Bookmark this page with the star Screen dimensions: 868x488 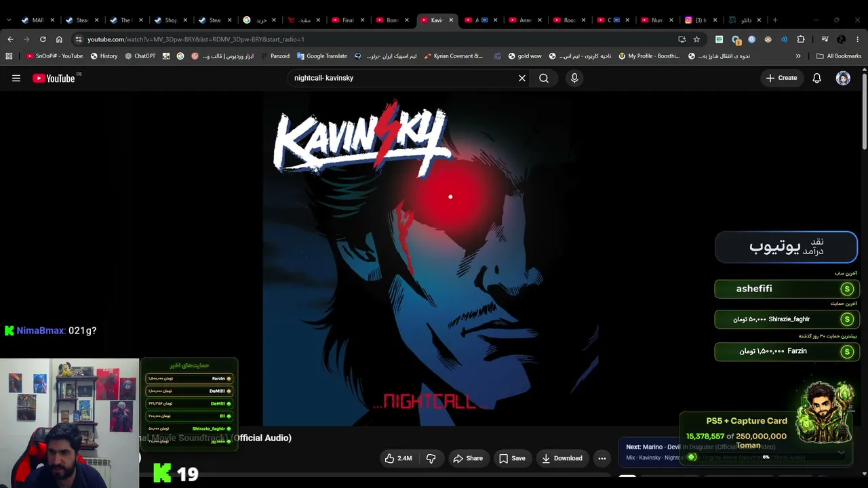[x=696, y=39]
